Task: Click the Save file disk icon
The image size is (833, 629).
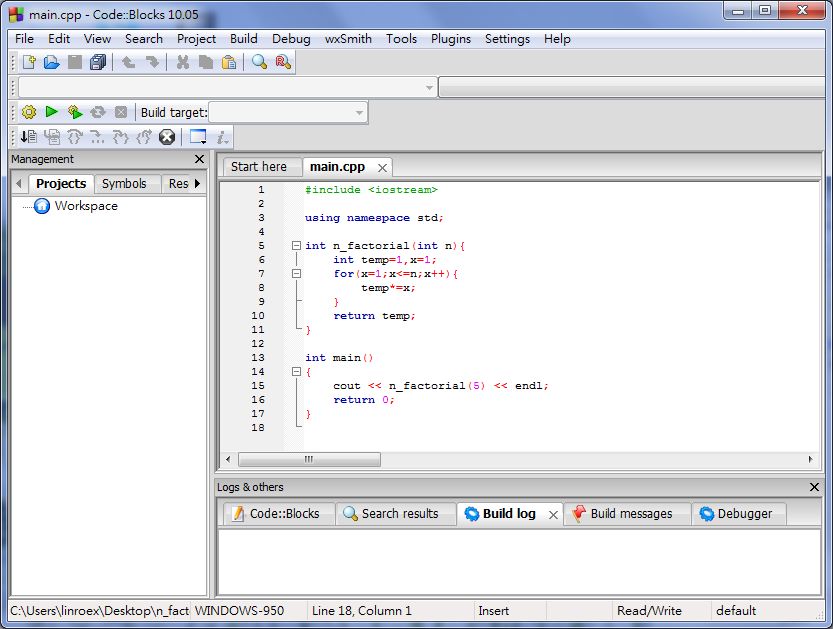Action: 75,63
